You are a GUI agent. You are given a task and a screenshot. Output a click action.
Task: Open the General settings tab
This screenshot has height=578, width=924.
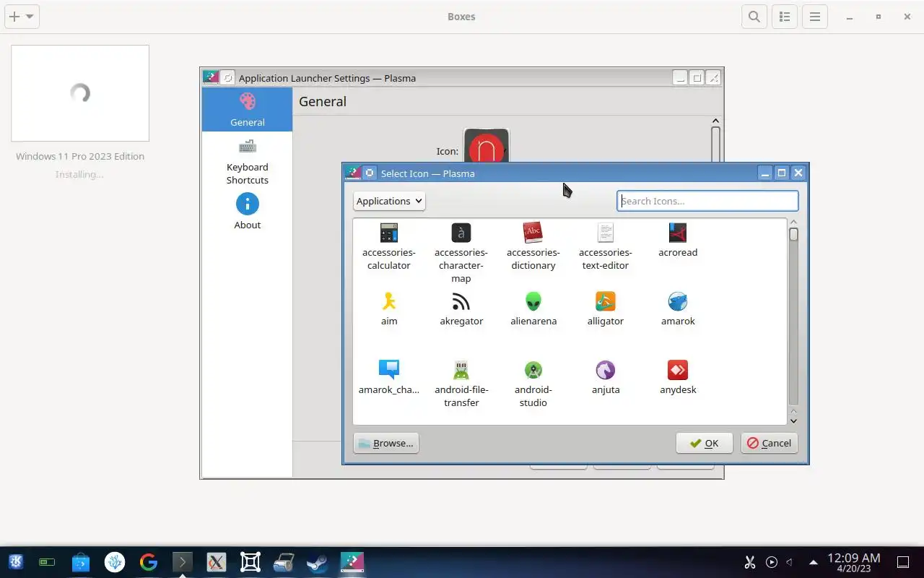click(247, 110)
